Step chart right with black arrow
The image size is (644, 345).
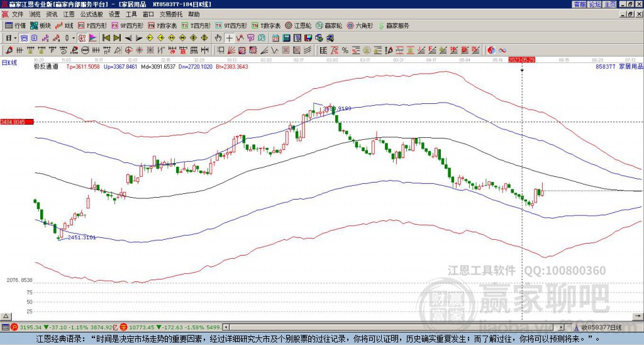point(139,38)
